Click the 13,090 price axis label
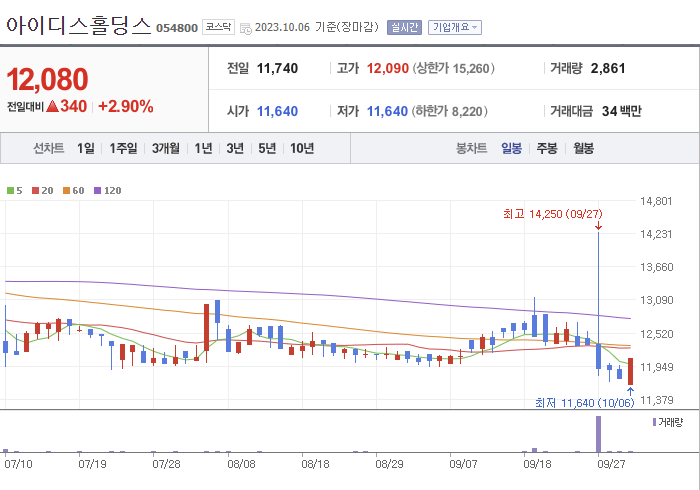 tap(656, 300)
